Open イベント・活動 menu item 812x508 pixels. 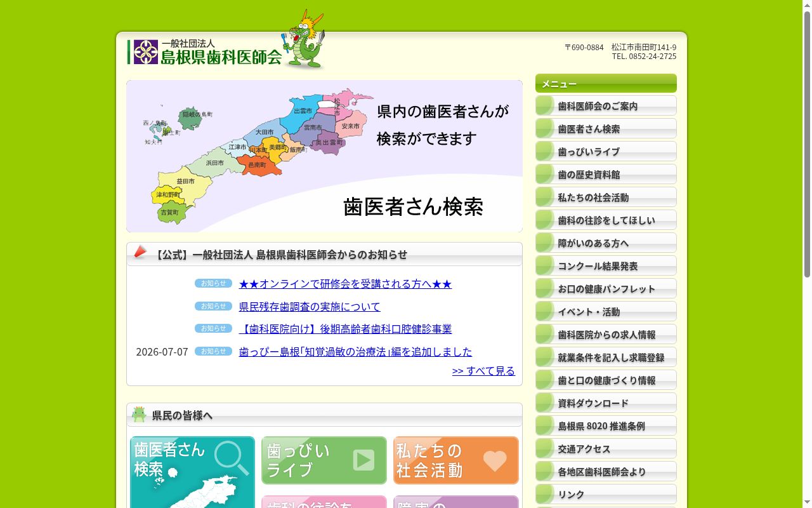point(606,311)
